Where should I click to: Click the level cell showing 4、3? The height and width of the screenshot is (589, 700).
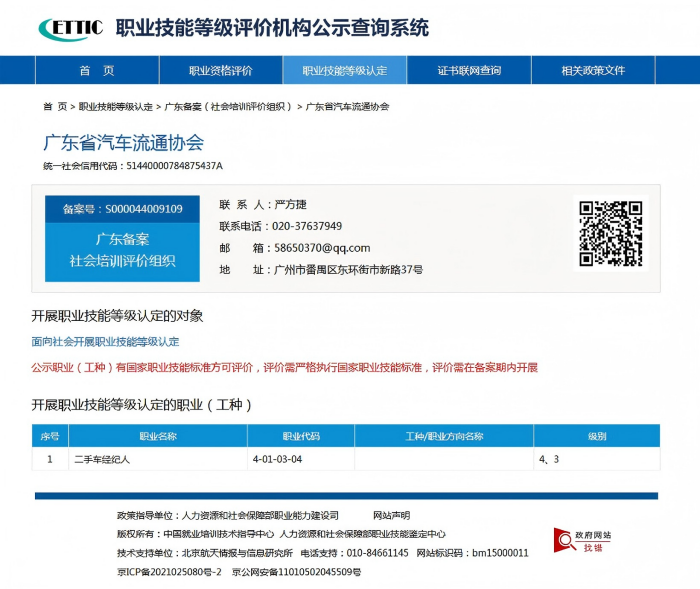597,459
